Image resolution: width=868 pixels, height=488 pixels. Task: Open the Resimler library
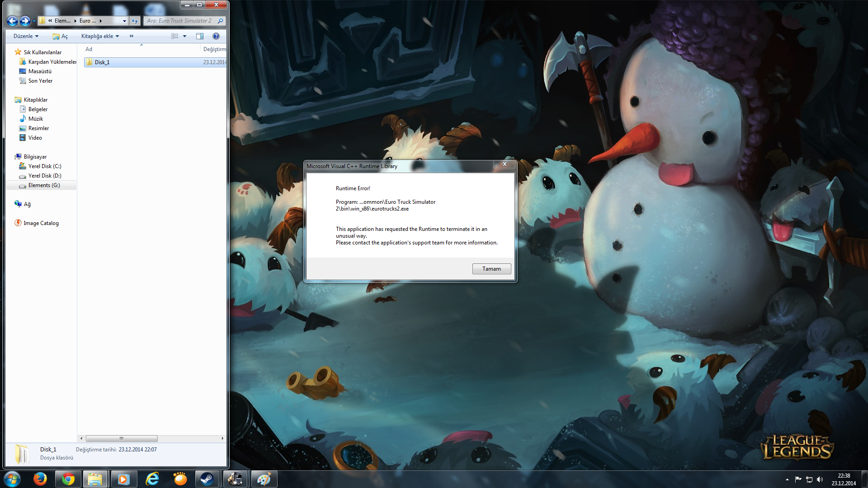[38, 128]
